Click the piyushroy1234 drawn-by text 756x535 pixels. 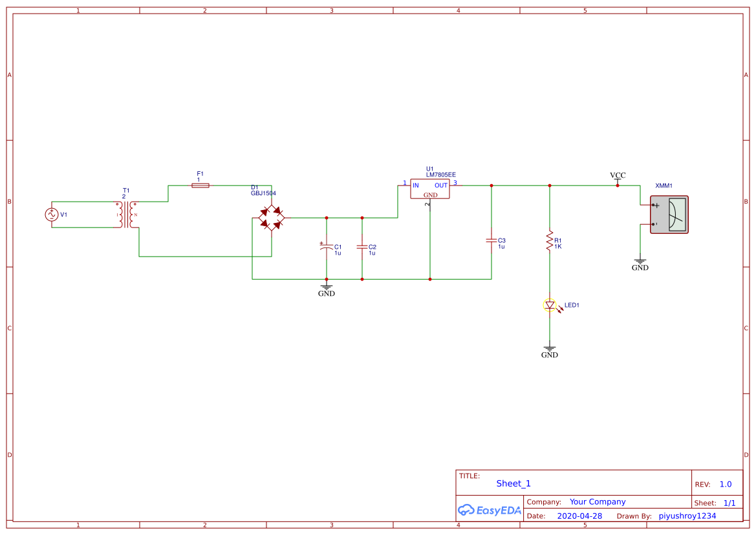coord(686,516)
